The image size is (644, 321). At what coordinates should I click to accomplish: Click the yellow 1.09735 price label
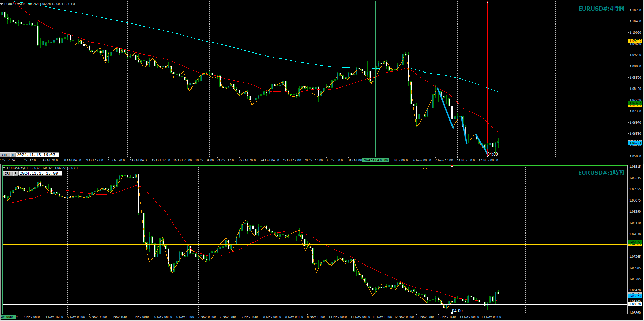(635, 41)
